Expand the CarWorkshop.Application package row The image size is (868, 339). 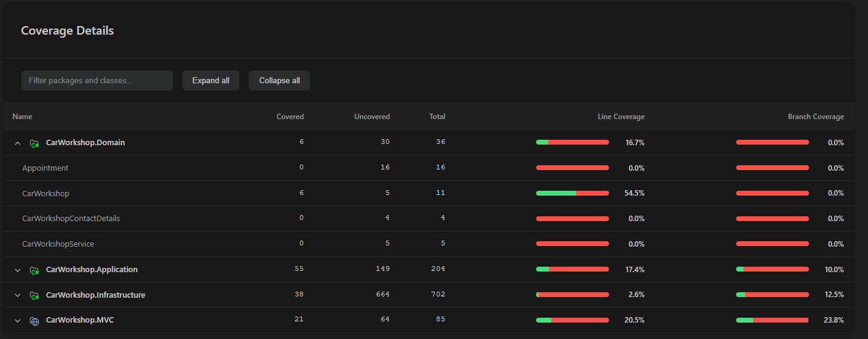(x=18, y=270)
